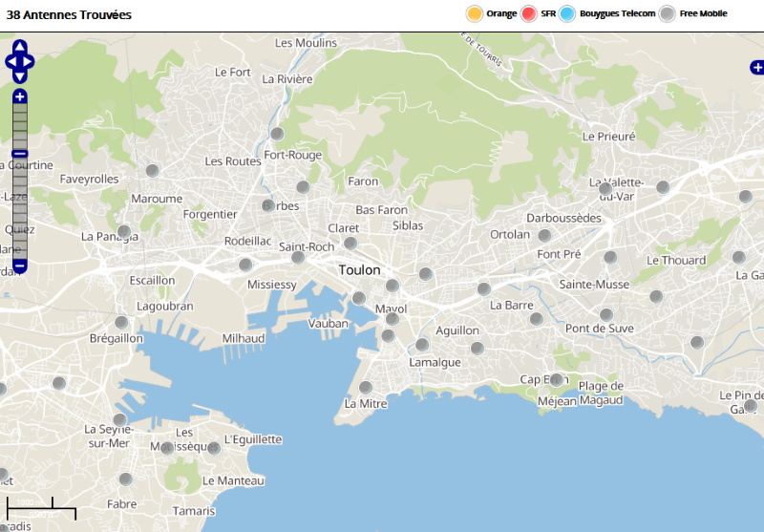Select the antenna marker near Fort-Rouge
The height and width of the screenshot is (532, 764).
coord(277,134)
